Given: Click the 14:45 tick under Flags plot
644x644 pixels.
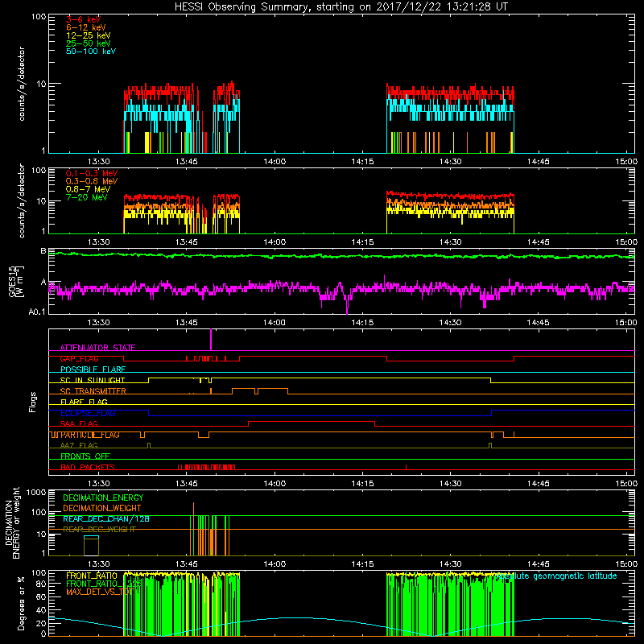Looking at the screenshot, I should click(538, 484).
